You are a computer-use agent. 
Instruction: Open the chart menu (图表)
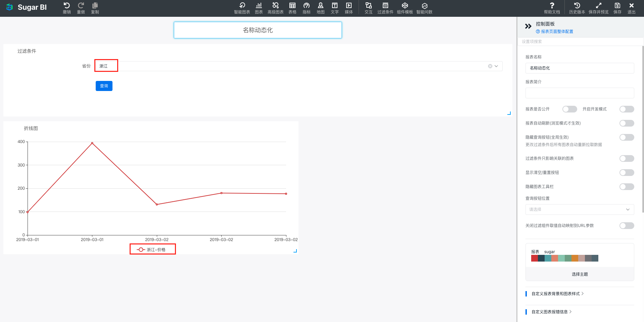pos(259,8)
